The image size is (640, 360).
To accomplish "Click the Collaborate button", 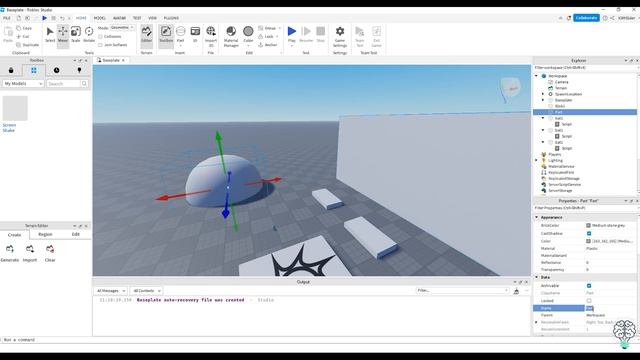I will [x=586, y=18].
